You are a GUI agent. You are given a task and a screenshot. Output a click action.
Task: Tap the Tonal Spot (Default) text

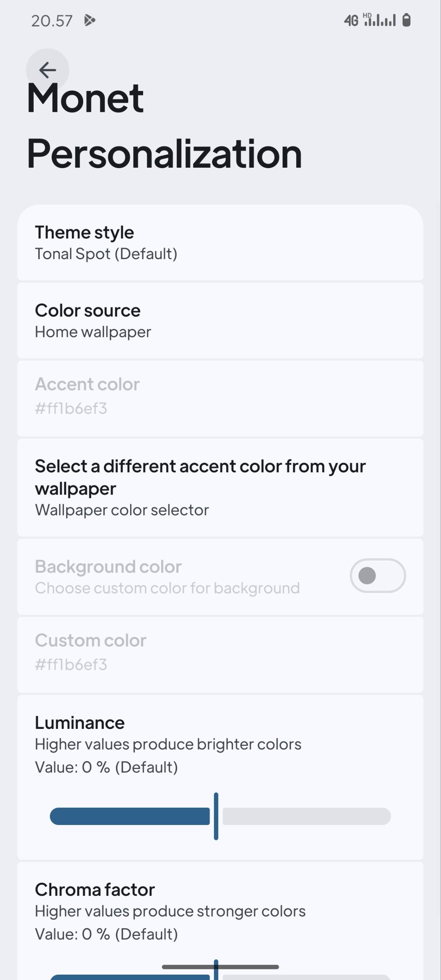point(106,254)
